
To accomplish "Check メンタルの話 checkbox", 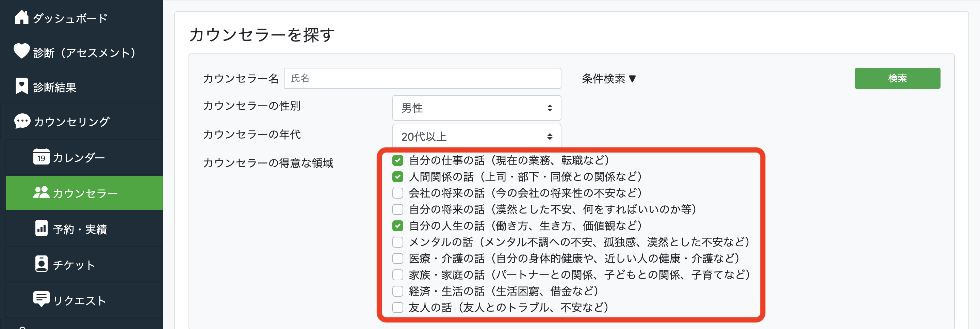I will (x=397, y=242).
